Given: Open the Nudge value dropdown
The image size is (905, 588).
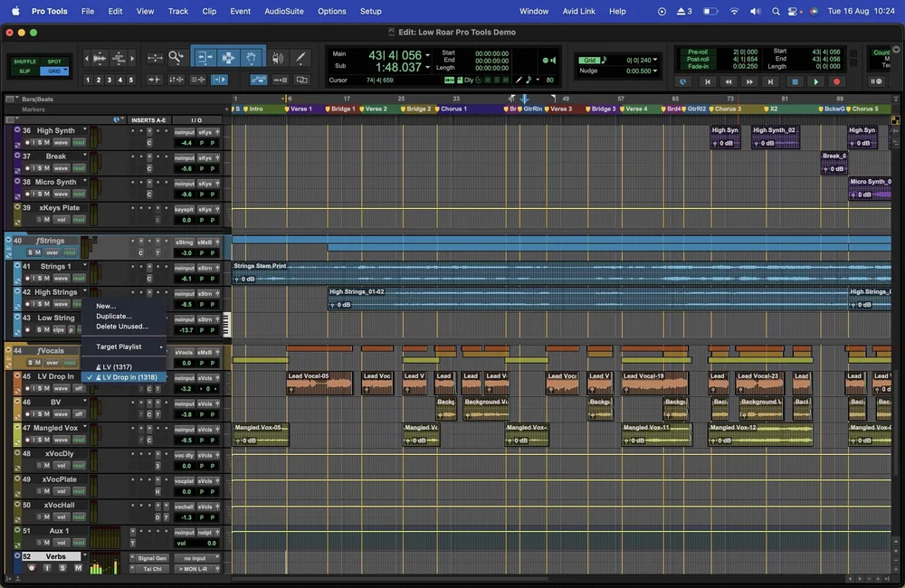Looking at the screenshot, I should click(654, 70).
